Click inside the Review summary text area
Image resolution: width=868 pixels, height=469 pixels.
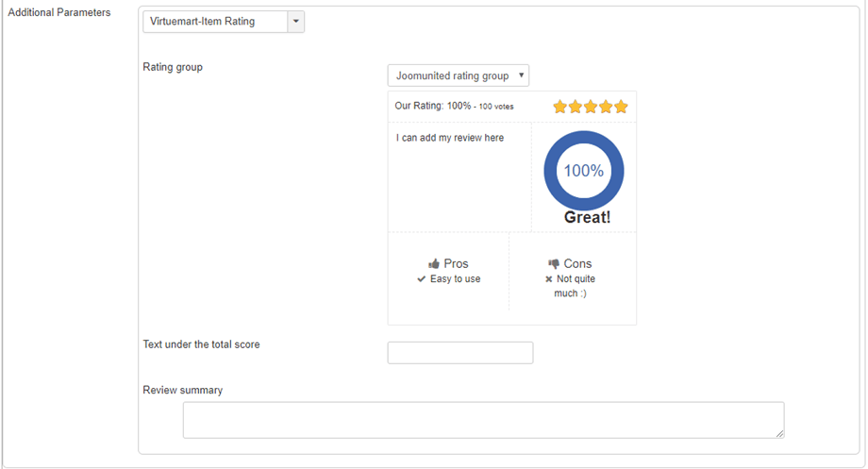pos(483,420)
